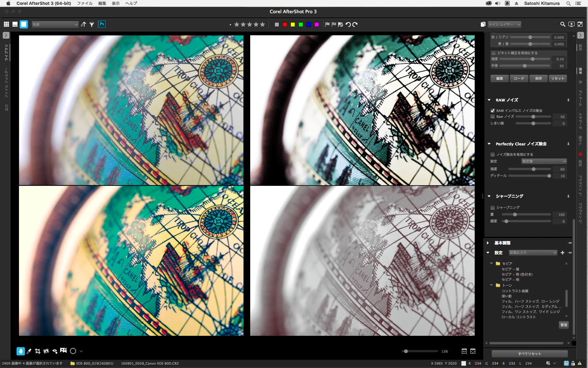Click the 1:1 zoom icon

pos(464,351)
